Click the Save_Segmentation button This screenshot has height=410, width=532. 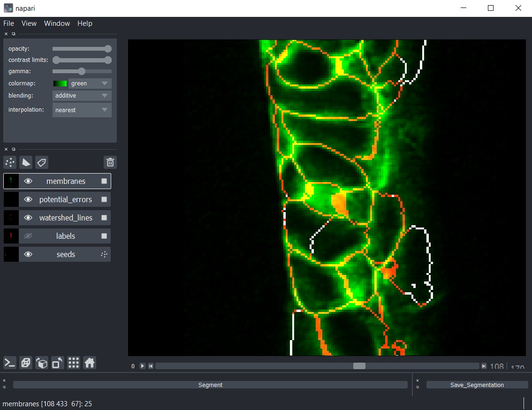(x=477, y=384)
